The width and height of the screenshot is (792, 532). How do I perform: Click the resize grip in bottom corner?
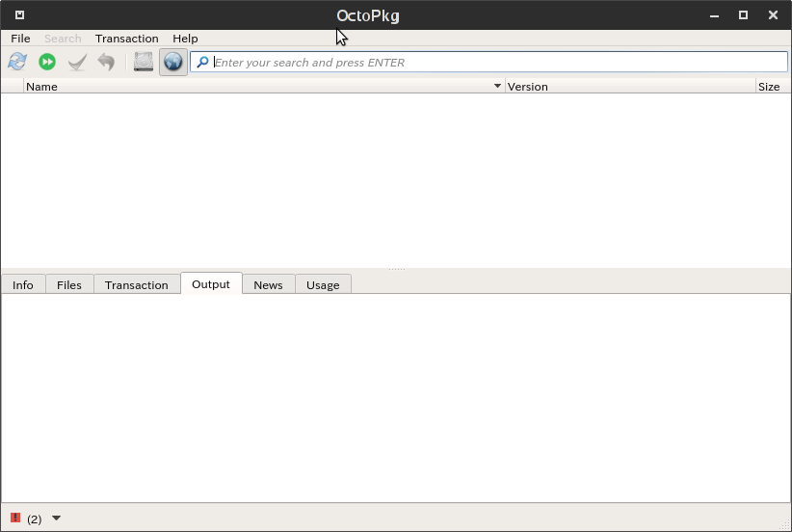(785, 525)
